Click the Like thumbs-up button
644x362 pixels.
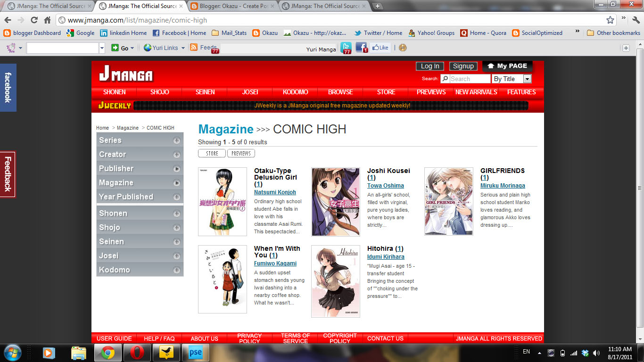point(380,48)
